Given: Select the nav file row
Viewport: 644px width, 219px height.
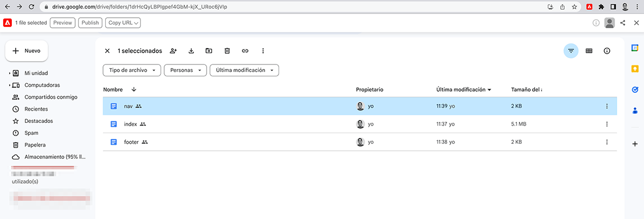Looking at the screenshot, I should (360, 106).
